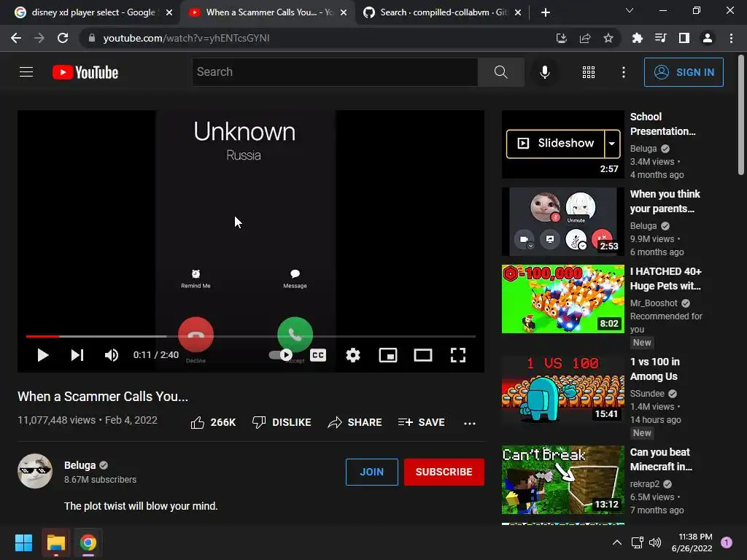Switch to theater mode

[423, 355]
